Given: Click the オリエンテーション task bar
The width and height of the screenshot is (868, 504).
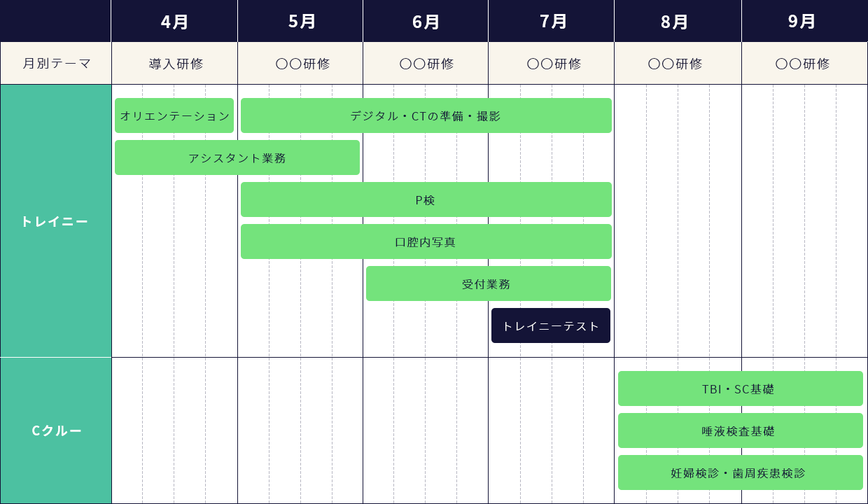Looking at the screenshot, I should click(174, 115).
